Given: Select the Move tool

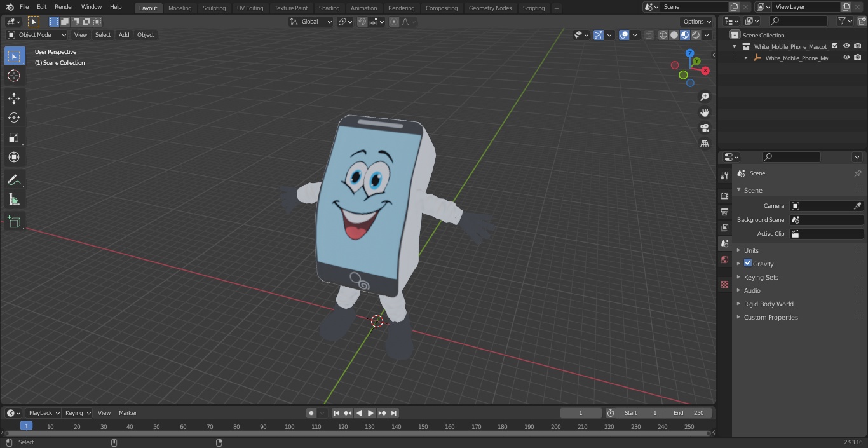Looking at the screenshot, I should [x=14, y=98].
